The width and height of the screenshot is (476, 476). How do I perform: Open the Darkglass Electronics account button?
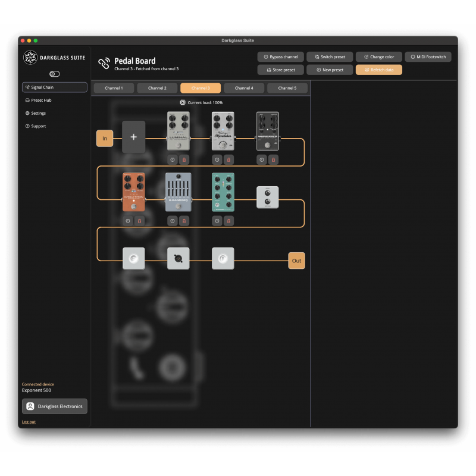tap(55, 406)
